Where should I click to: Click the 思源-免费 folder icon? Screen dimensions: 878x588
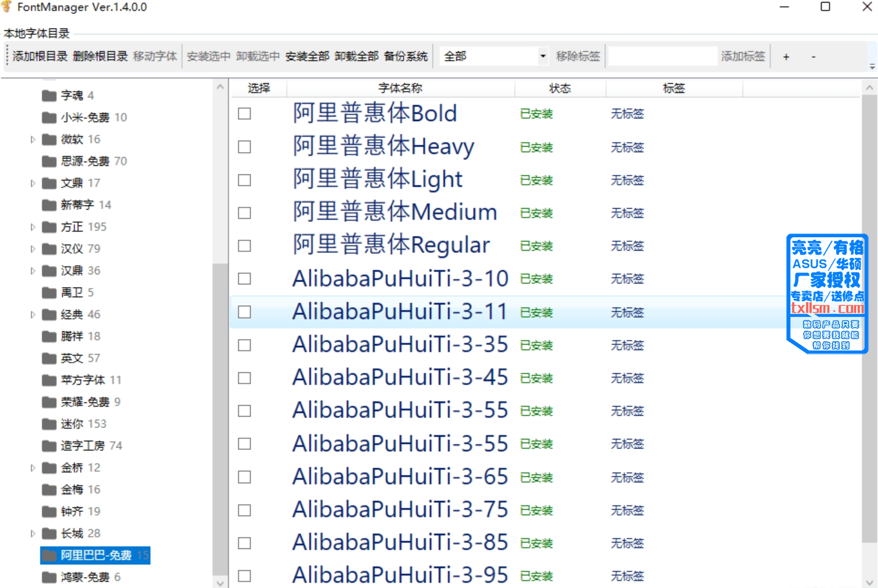[x=49, y=161]
